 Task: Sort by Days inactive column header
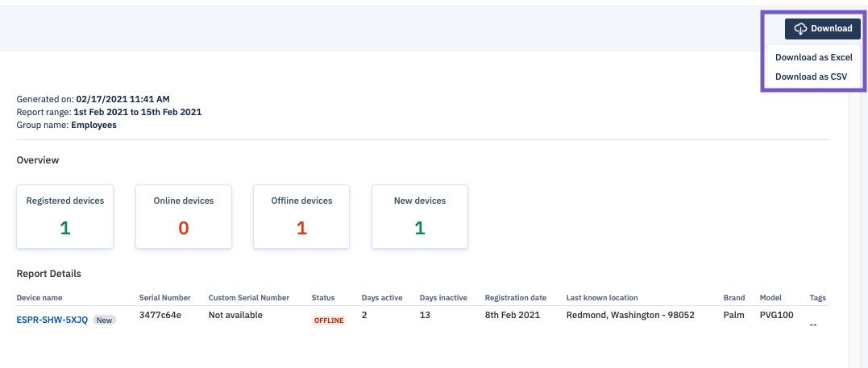443,298
